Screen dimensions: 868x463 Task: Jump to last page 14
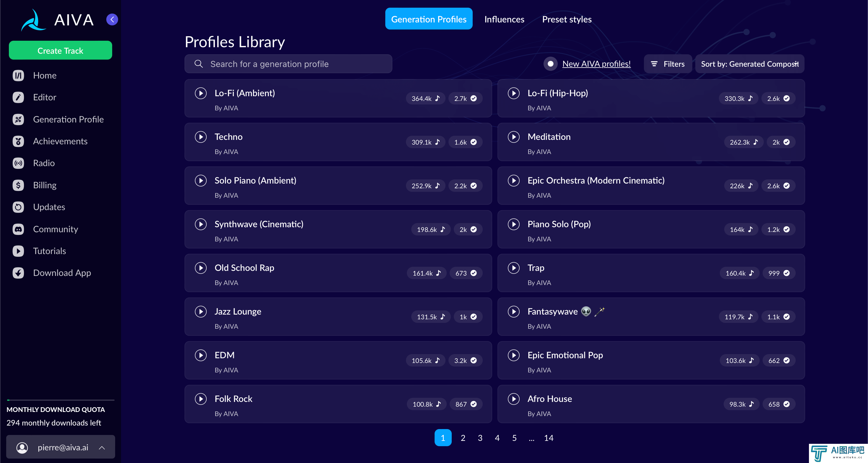[x=549, y=438]
